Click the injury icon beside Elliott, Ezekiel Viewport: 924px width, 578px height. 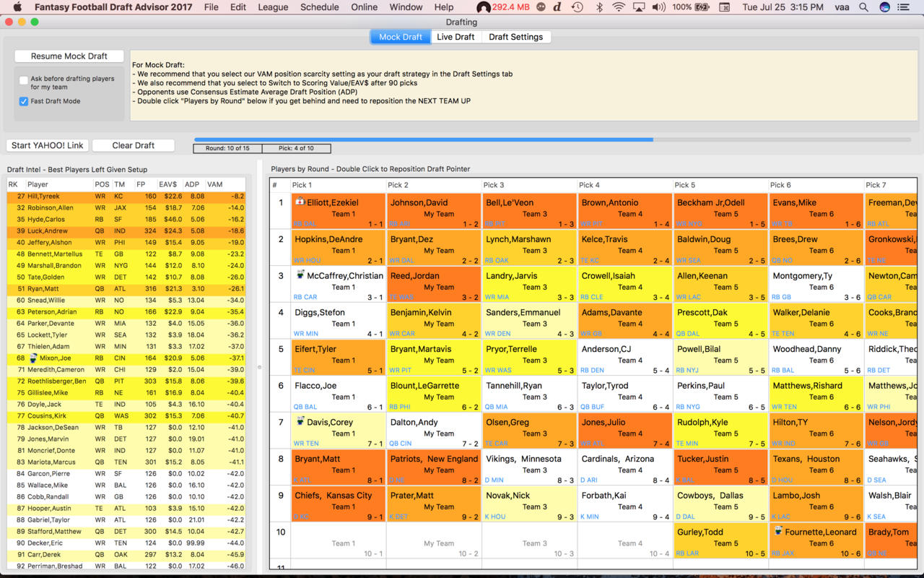tap(300, 202)
